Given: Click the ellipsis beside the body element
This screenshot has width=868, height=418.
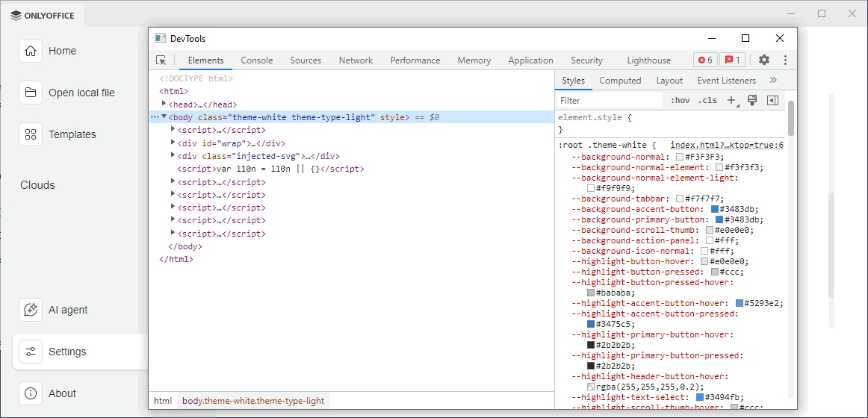Looking at the screenshot, I should [x=155, y=117].
